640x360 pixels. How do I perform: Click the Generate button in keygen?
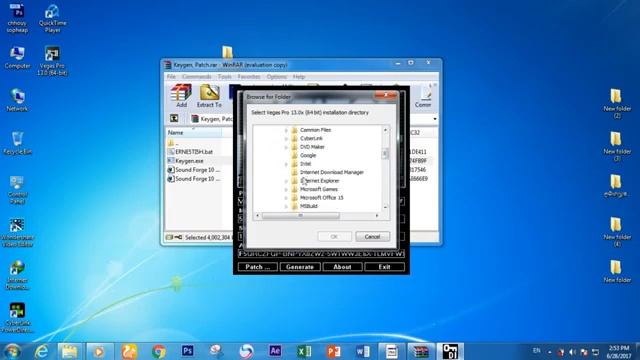click(300, 267)
